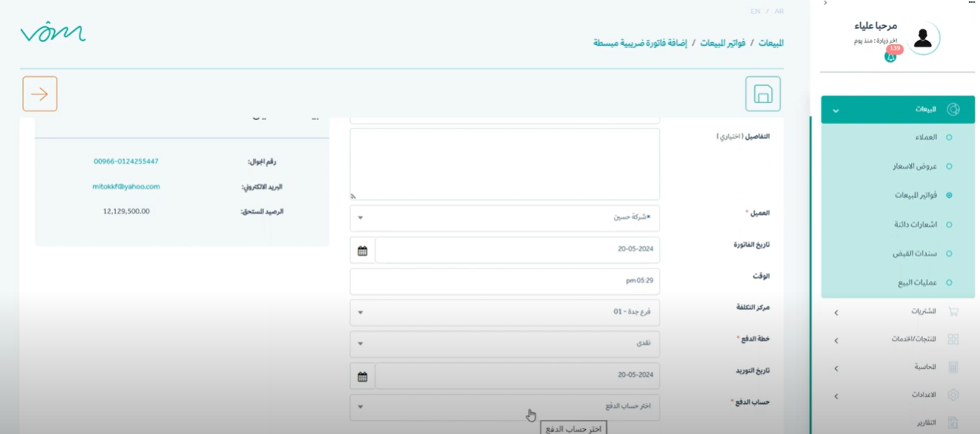Viewport: 980px width, 434px height.
Task: Click the تاريخ الفاتورة date field
Action: click(x=517, y=250)
